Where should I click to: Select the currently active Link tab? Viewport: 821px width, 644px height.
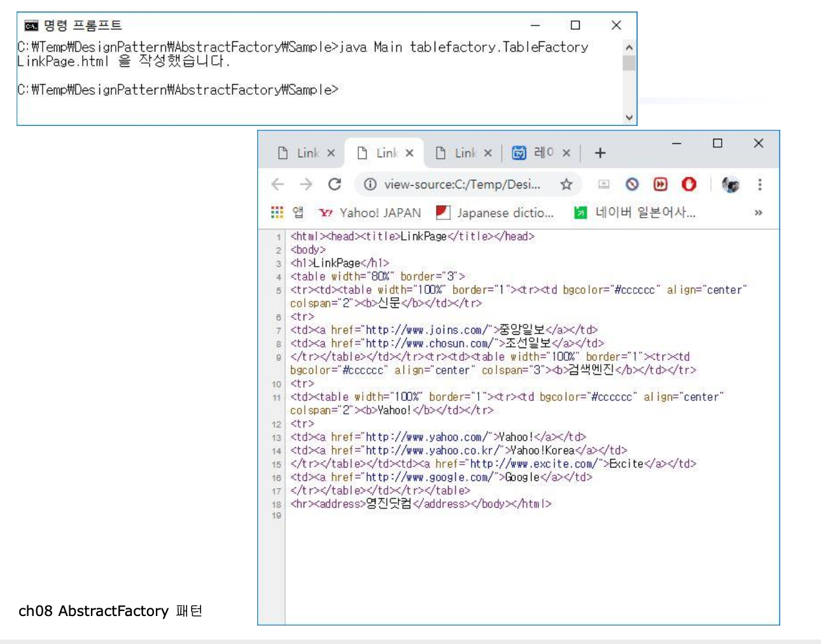pyautogui.click(x=385, y=153)
